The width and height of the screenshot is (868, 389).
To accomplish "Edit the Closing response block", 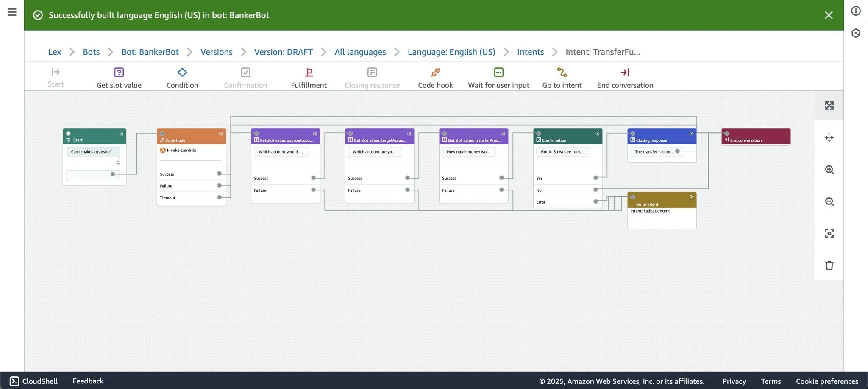I will (x=691, y=133).
